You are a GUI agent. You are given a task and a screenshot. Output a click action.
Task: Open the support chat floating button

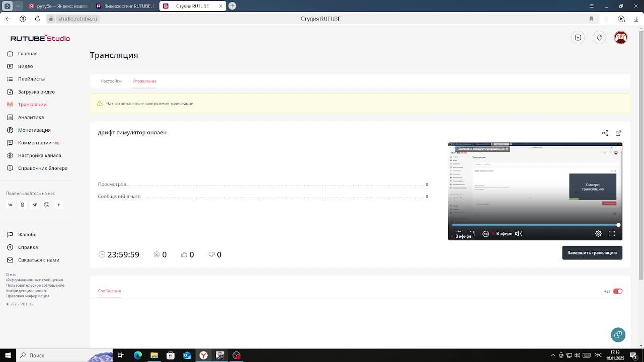618,335
